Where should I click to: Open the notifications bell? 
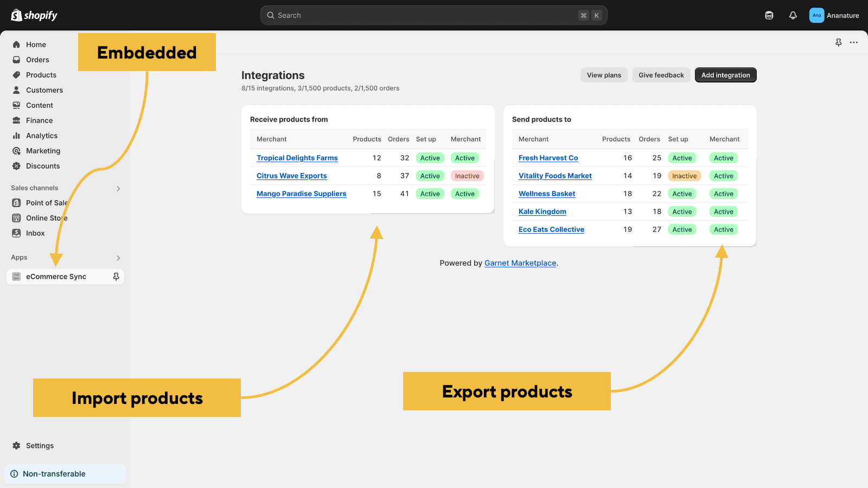coord(793,15)
